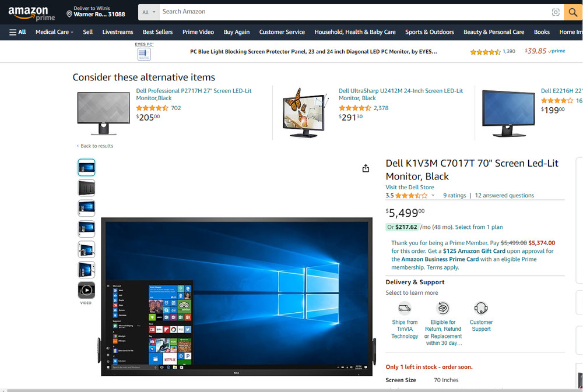Click the orange search magnifier button

tap(573, 12)
